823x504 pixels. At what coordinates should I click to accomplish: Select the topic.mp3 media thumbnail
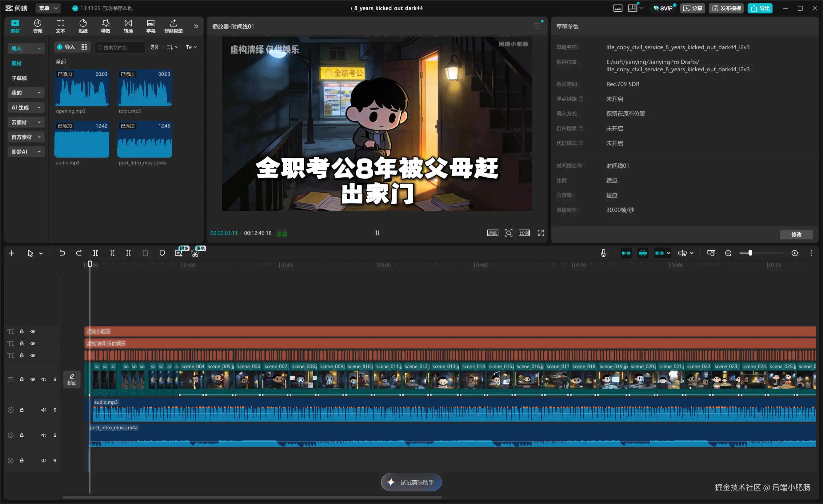[145, 88]
